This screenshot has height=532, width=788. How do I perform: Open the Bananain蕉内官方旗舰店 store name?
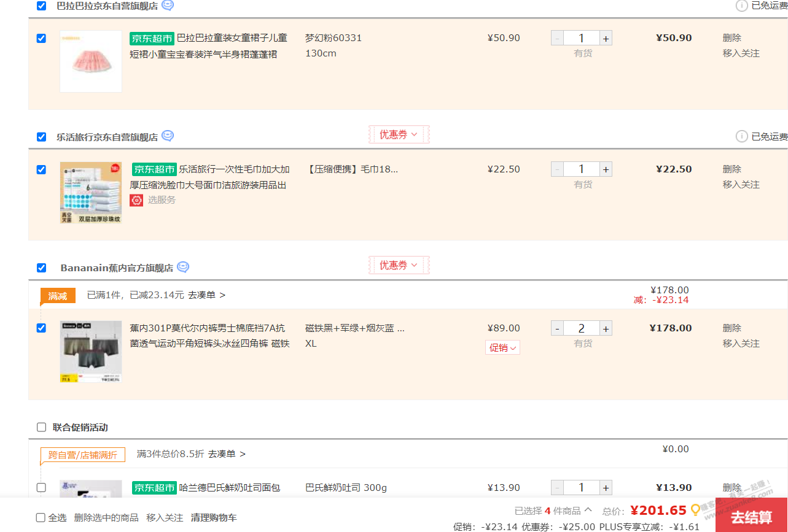(117, 268)
